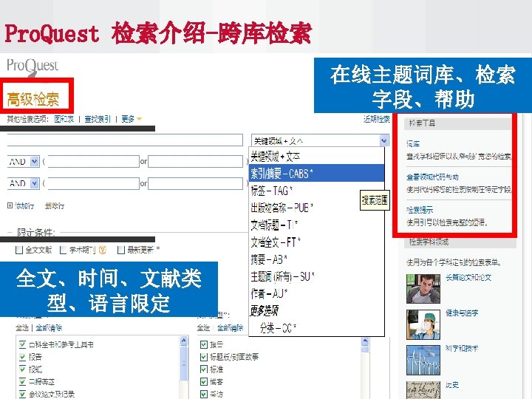
Task: Select 主题词 (所有) – SU option
Action: [x=316, y=276]
